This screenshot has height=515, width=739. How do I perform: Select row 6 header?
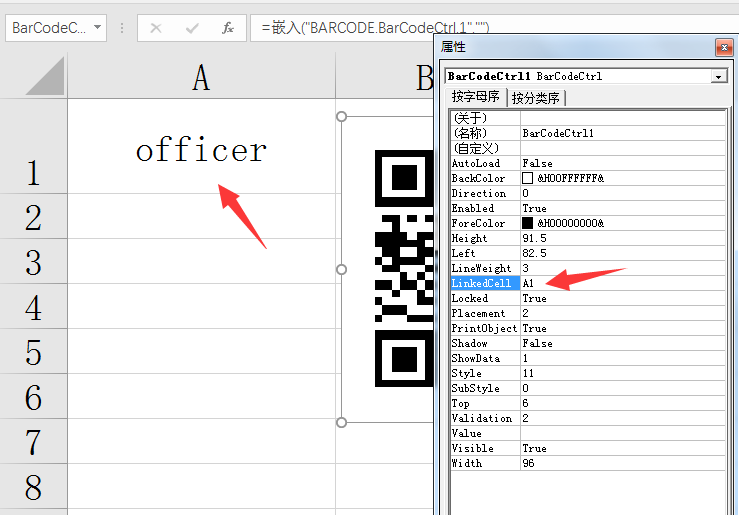pos(33,396)
